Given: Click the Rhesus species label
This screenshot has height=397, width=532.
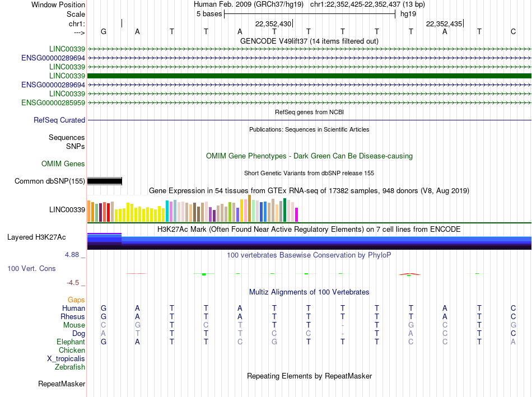Looking at the screenshot, I should tap(73, 316).
